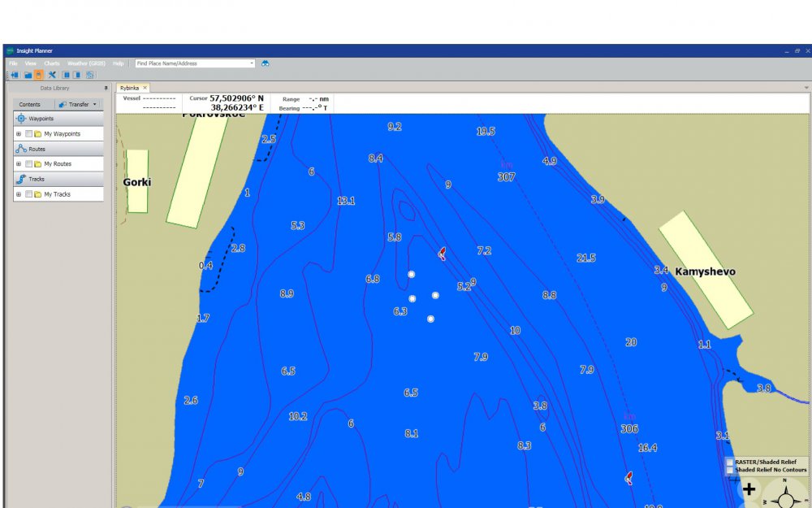Image resolution: width=812 pixels, height=508 pixels.
Task: Click the Find Place Name/Address field
Action: coord(193,63)
